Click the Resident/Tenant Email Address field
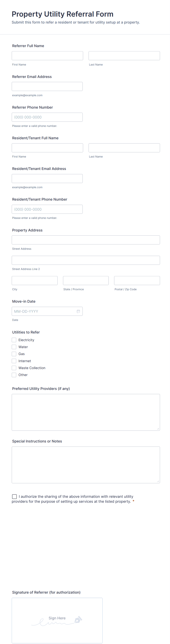The image size is (170, 644). point(47,179)
